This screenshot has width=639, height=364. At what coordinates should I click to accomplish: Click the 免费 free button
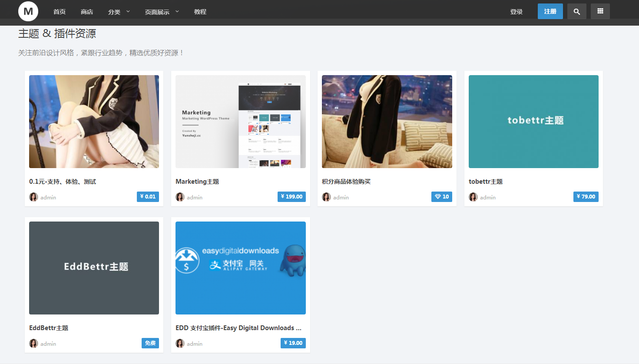click(x=150, y=343)
